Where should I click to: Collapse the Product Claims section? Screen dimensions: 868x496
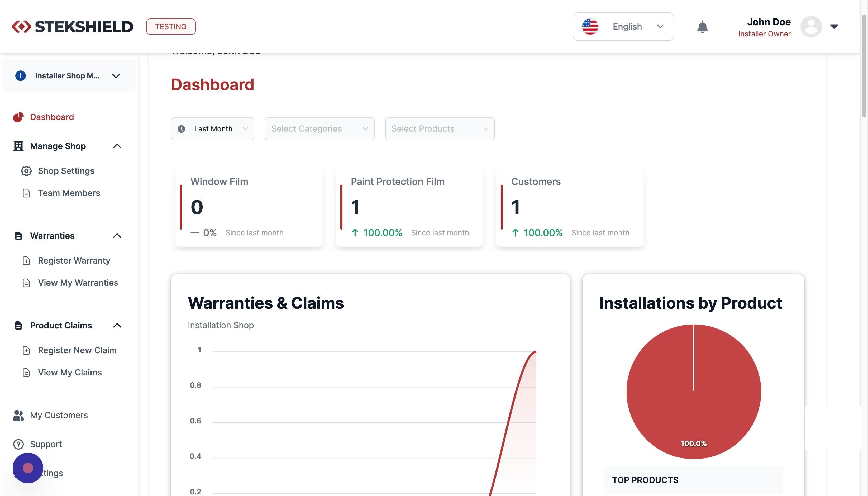click(x=117, y=325)
